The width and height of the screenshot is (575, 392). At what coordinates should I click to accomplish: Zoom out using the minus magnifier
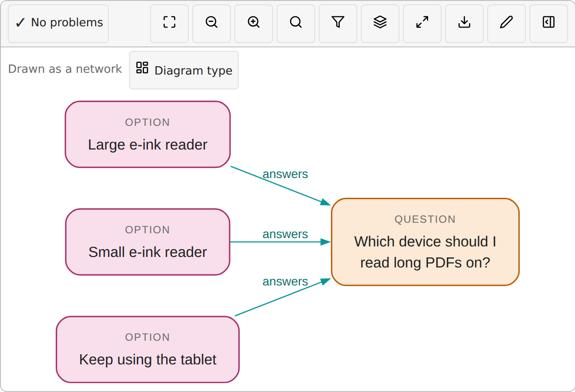pos(212,24)
